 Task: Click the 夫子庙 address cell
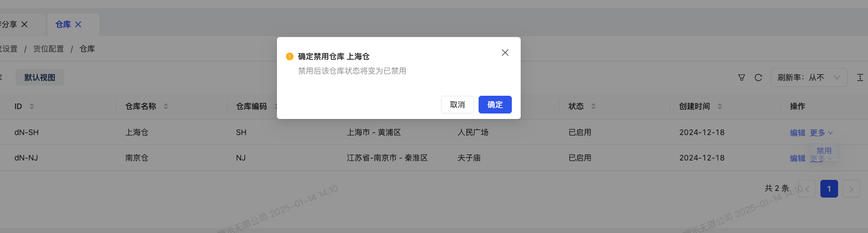(469, 158)
